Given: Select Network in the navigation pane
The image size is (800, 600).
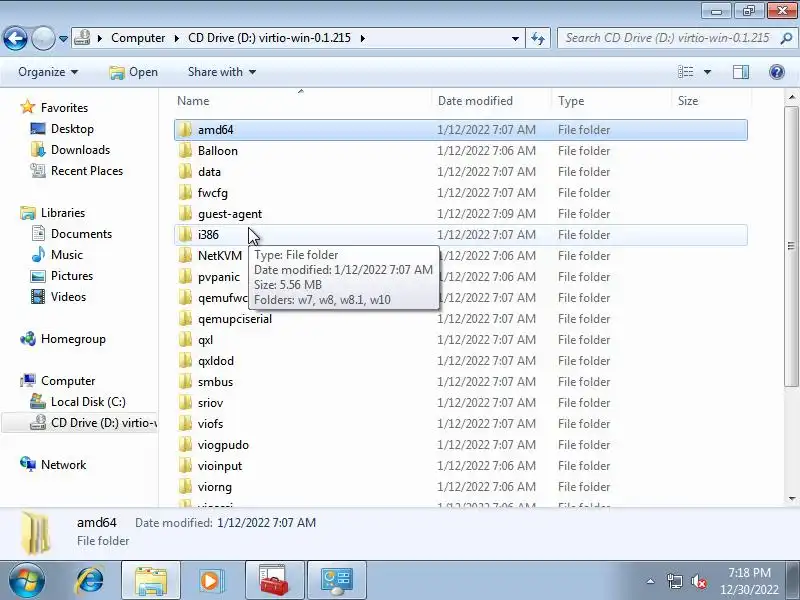Looking at the screenshot, I should (x=63, y=465).
